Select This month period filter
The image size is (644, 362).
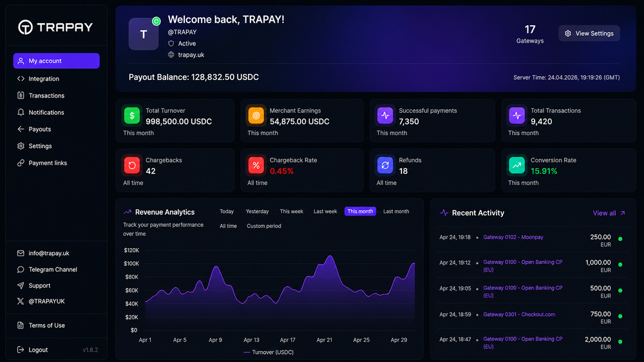[360, 211]
